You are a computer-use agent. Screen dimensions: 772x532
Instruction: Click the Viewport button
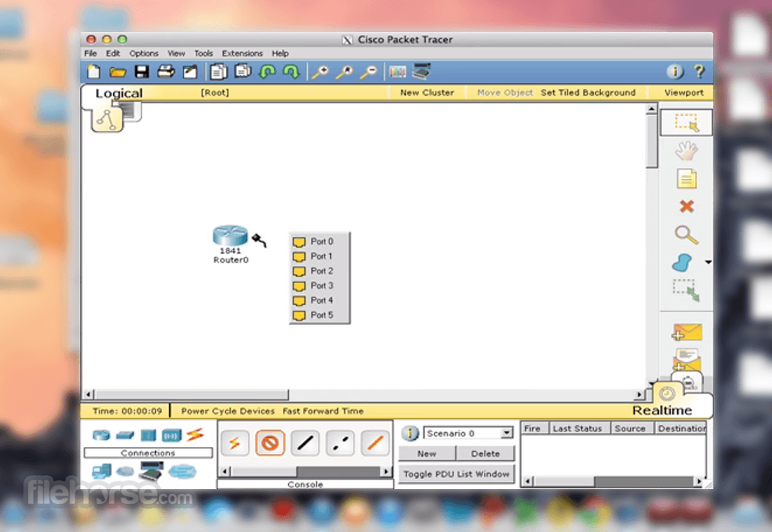click(684, 93)
